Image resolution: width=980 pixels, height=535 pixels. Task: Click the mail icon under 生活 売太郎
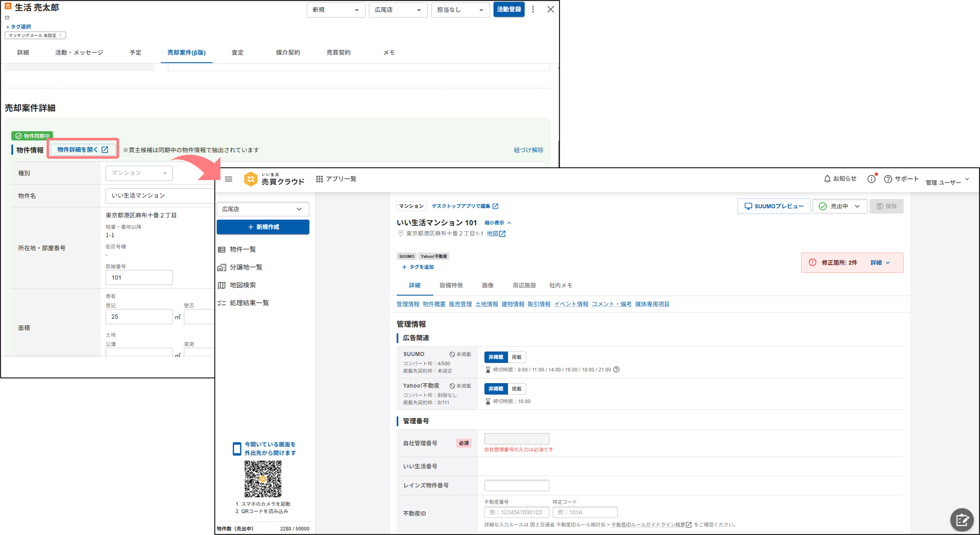click(7, 17)
